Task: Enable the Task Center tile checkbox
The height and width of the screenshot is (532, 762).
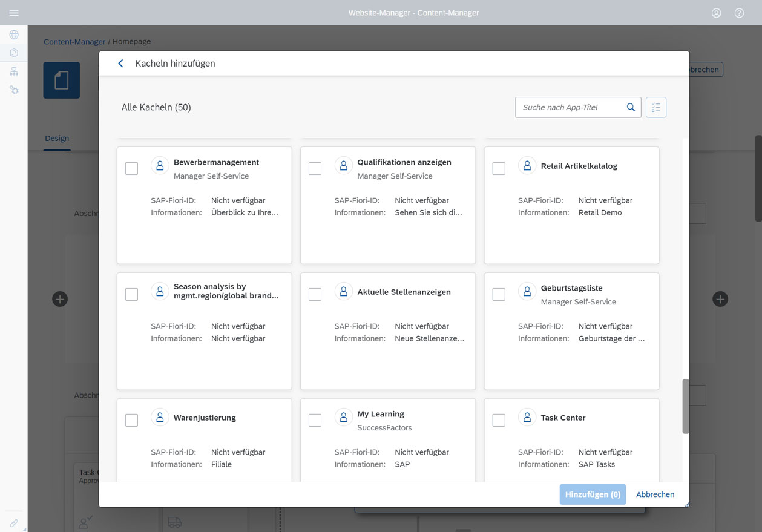Action: (499, 420)
